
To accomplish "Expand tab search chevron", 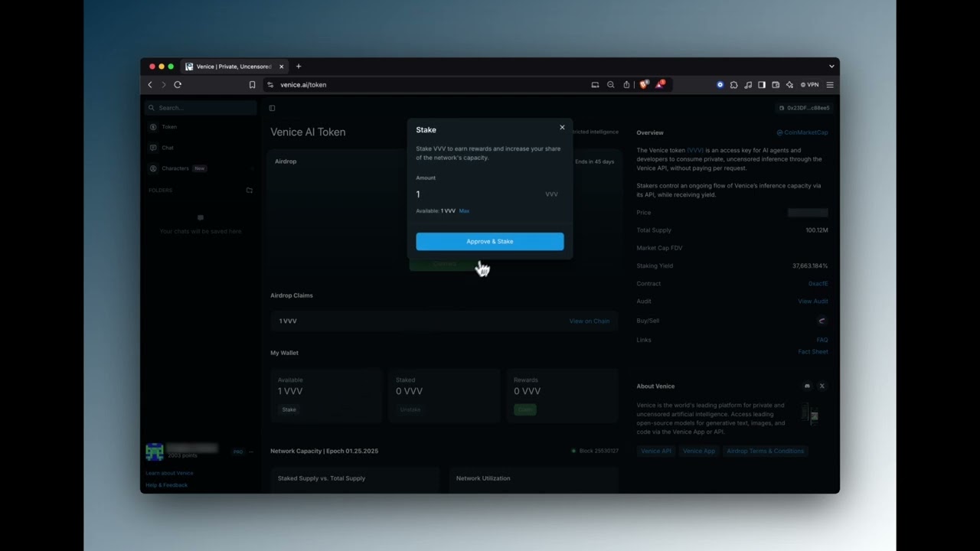I will pyautogui.click(x=831, y=67).
